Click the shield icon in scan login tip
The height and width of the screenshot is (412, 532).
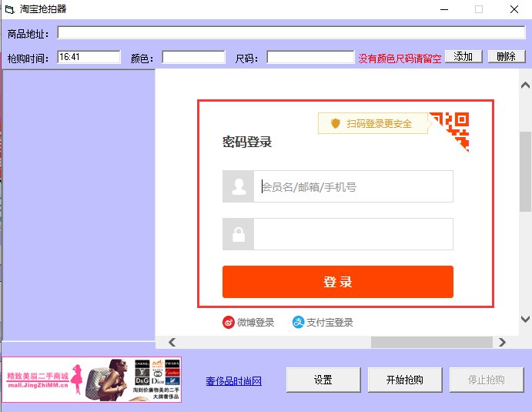[335, 123]
